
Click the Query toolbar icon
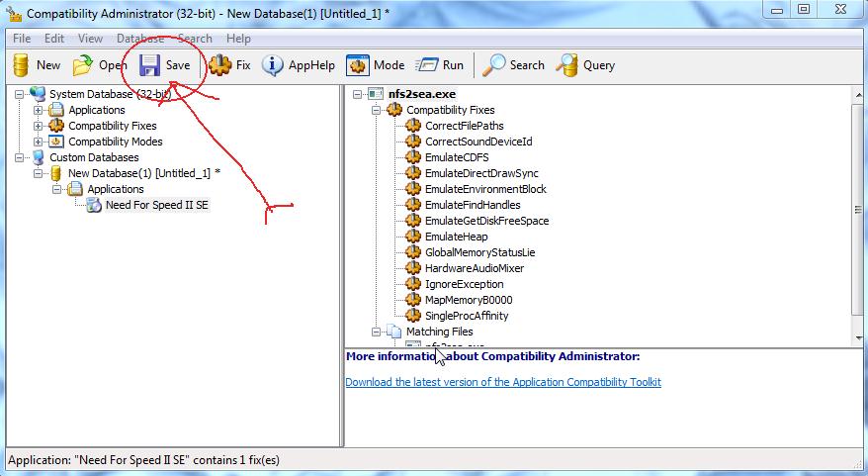pos(566,65)
